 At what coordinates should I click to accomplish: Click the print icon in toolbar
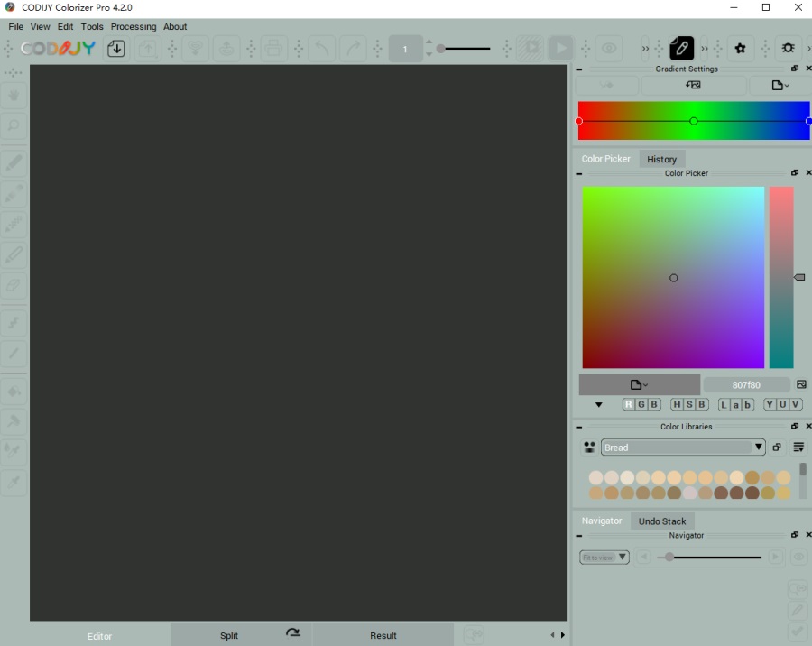coord(273,49)
